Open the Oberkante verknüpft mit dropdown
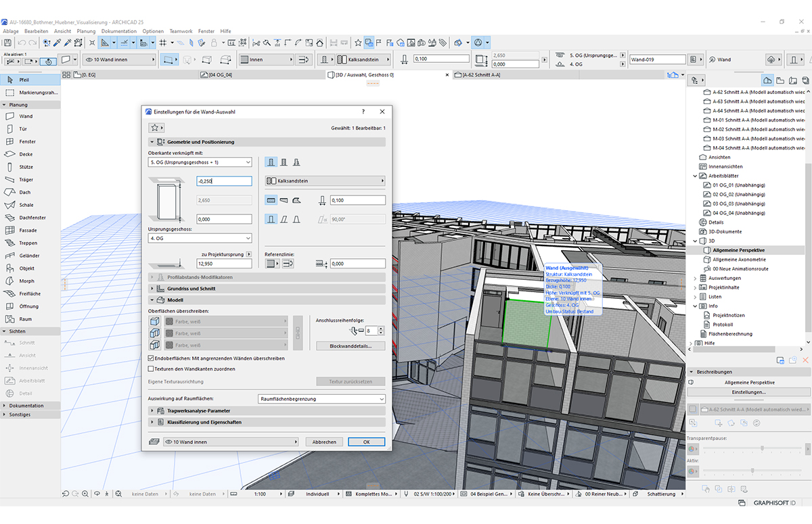 (x=200, y=162)
